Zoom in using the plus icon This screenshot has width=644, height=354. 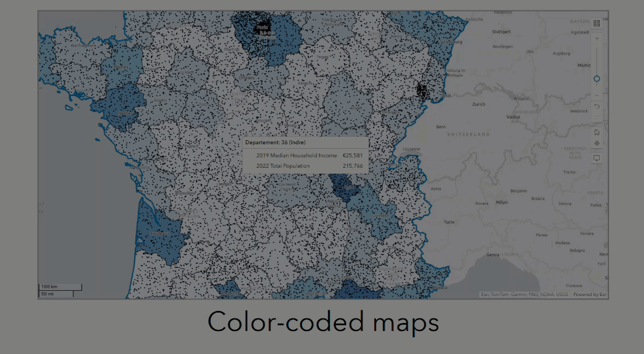pos(597,38)
